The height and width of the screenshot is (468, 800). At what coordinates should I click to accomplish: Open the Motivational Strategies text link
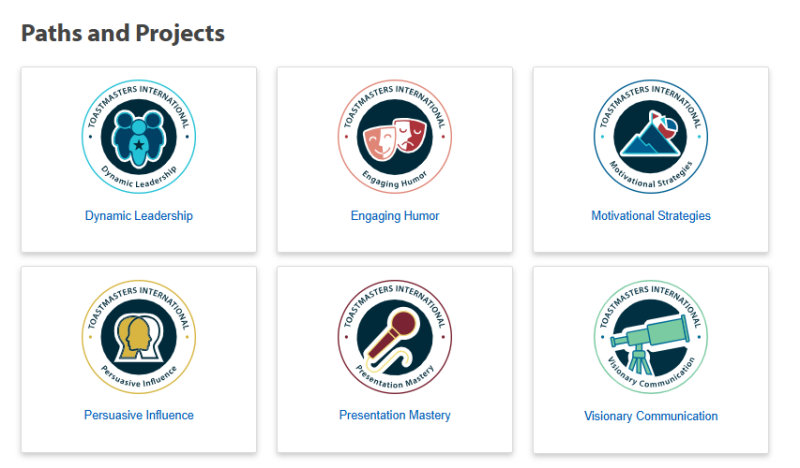(x=651, y=216)
